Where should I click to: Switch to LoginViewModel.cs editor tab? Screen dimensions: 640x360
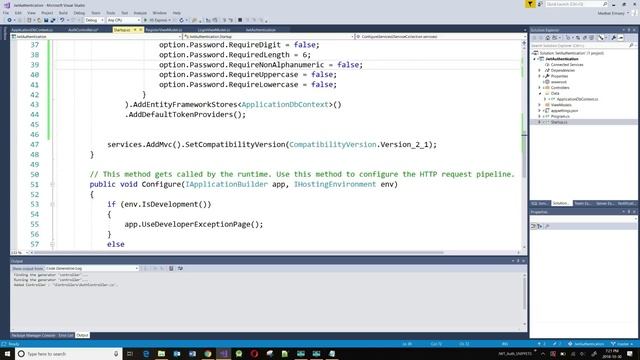click(x=214, y=30)
